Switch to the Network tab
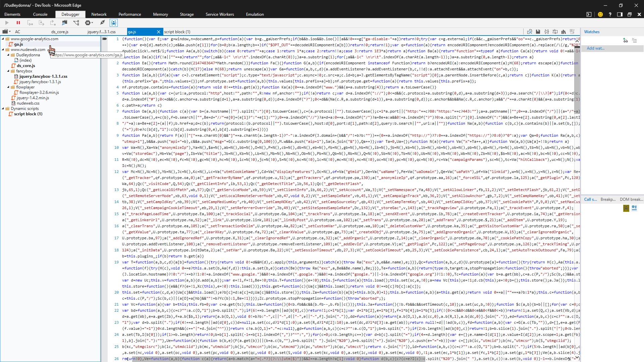This screenshot has width=644, height=362. 99,14
